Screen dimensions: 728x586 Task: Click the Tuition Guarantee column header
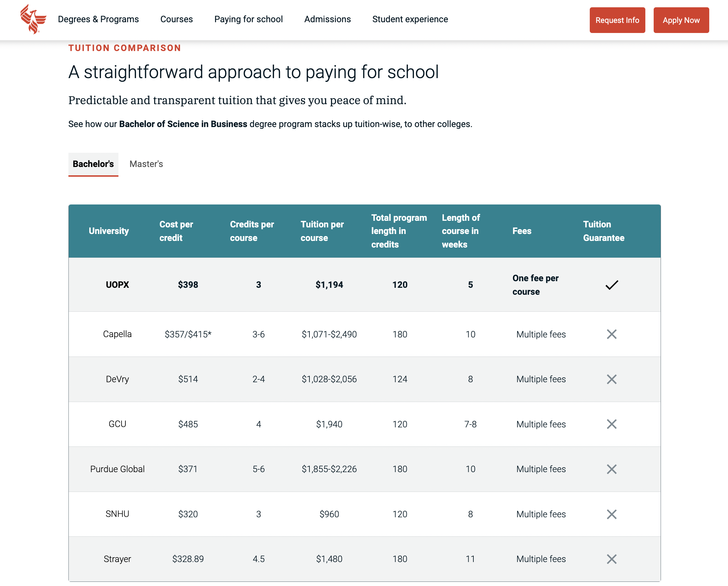604,231
